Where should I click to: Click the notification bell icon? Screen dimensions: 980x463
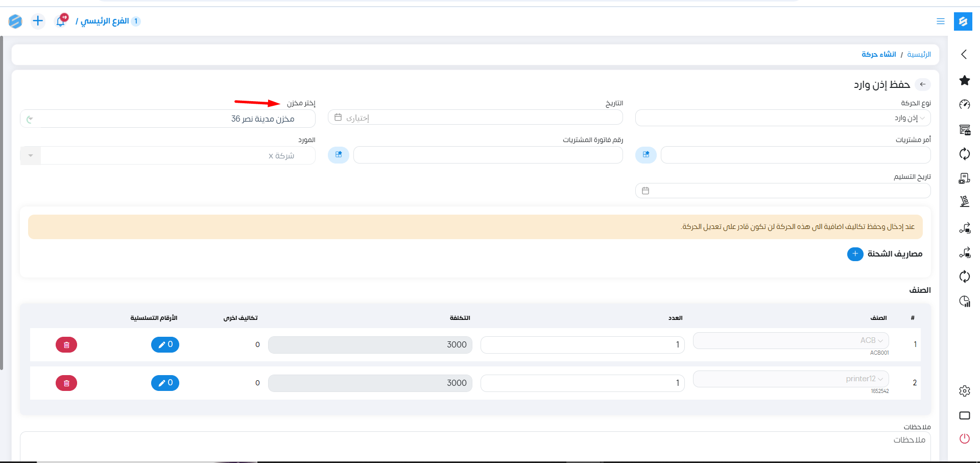tap(61, 21)
